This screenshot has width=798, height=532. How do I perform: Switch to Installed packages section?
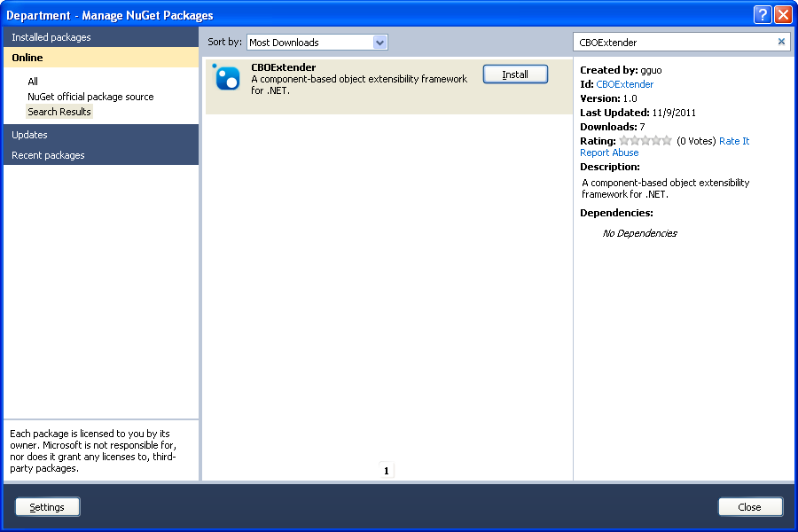click(x=101, y=37)
